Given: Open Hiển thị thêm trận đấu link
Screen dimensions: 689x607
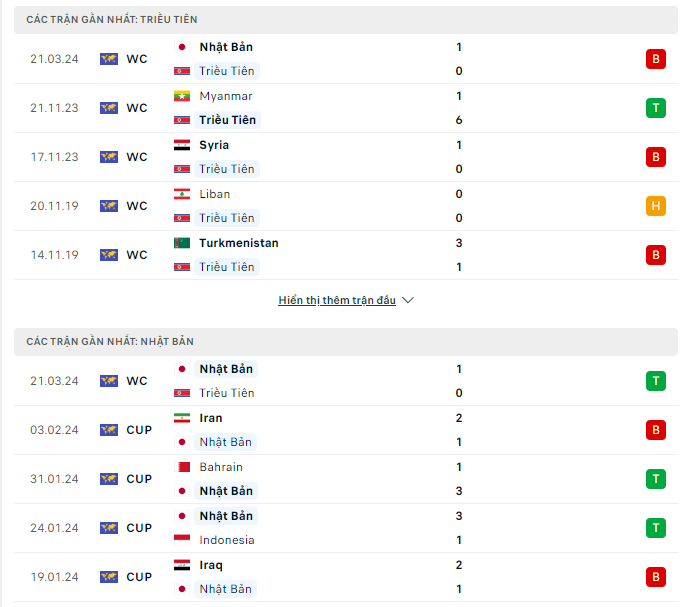Looking at the screenshot, I should pyautogui.click(x=337, y=300).
